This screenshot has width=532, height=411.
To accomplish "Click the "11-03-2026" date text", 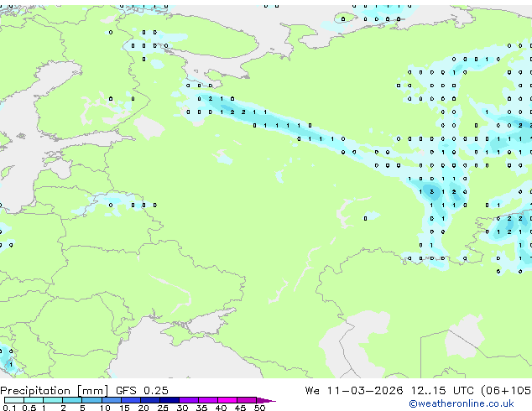I will (365, 390).
